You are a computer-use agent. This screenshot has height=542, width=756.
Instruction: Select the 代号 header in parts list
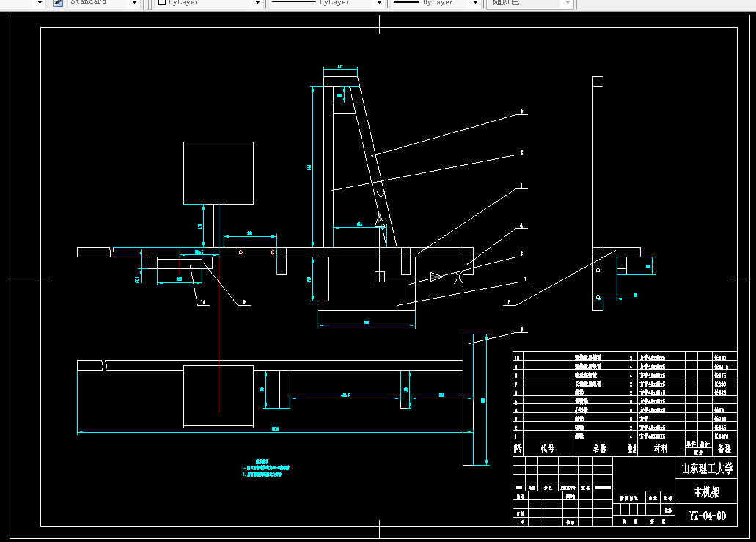click(x=547, y=448)
